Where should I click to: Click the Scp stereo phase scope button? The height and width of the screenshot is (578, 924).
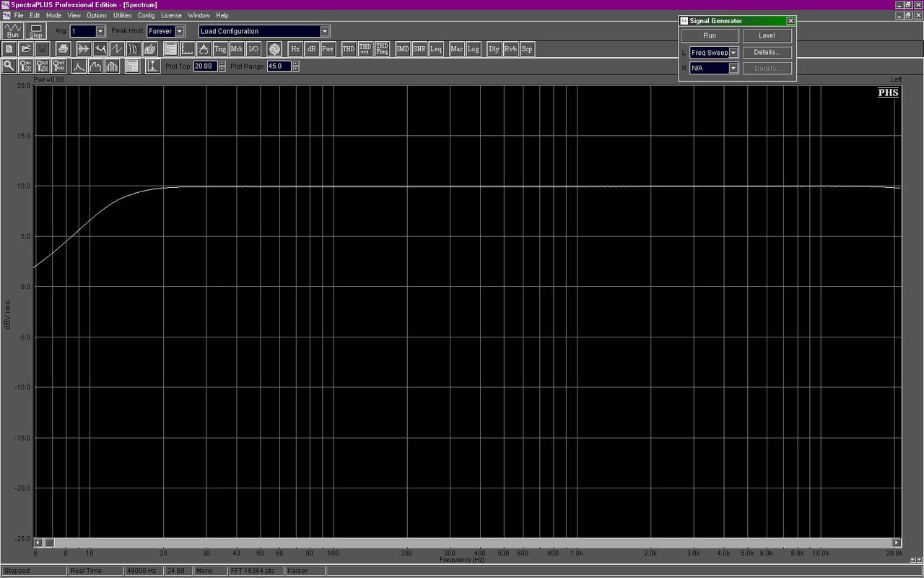[x=528, y=49]
